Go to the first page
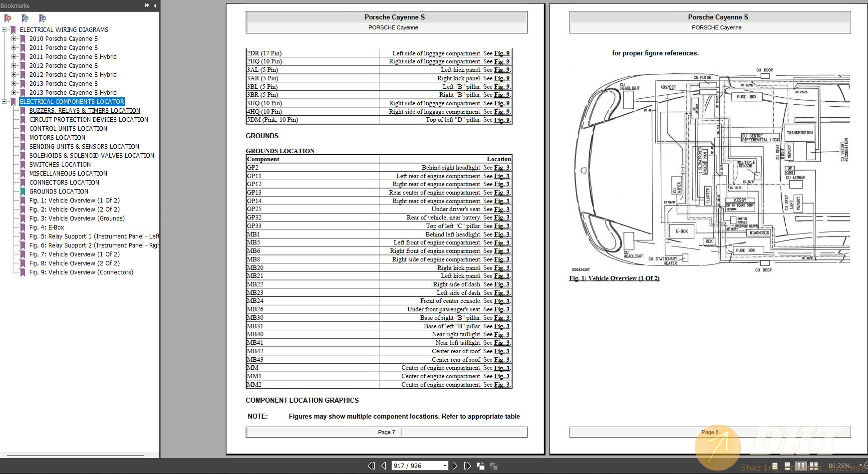868x474 pixels. [371, 466]
